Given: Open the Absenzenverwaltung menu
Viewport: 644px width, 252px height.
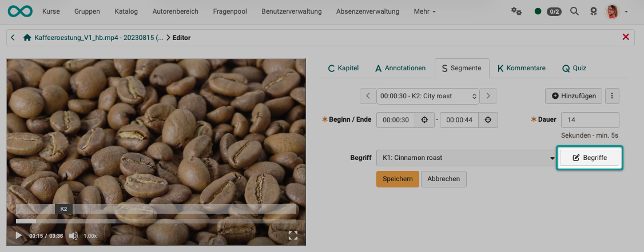Looking at the screenshot, I should coord(368,11).
